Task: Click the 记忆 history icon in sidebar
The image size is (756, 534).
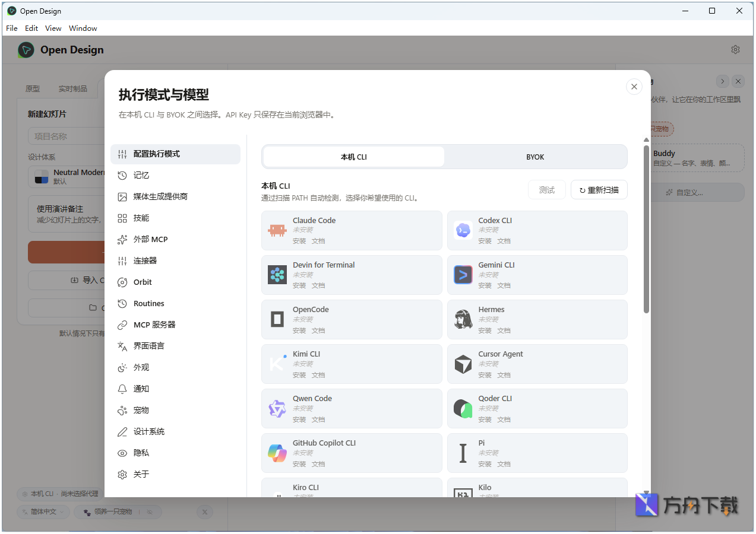Action: coord(122,175)
